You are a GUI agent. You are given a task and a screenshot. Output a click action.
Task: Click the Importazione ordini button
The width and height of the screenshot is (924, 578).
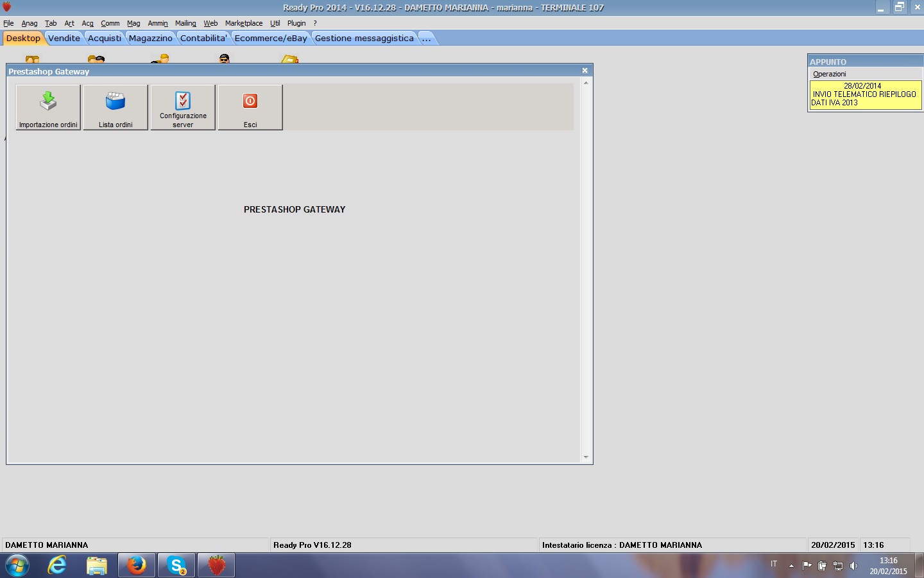pyautogui.click(x=48, y=107)
